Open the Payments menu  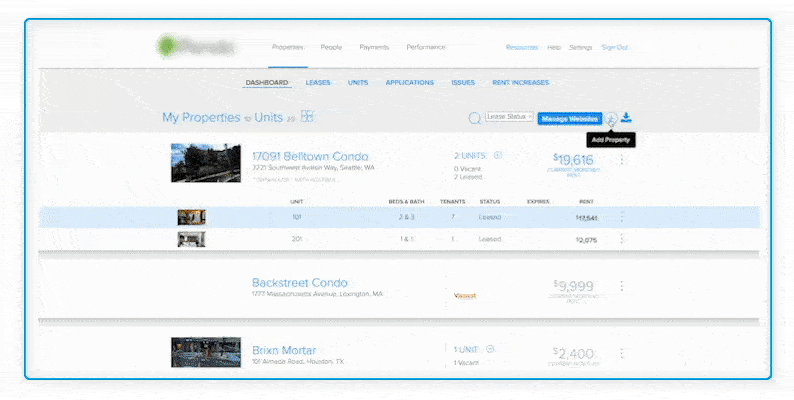374,47
